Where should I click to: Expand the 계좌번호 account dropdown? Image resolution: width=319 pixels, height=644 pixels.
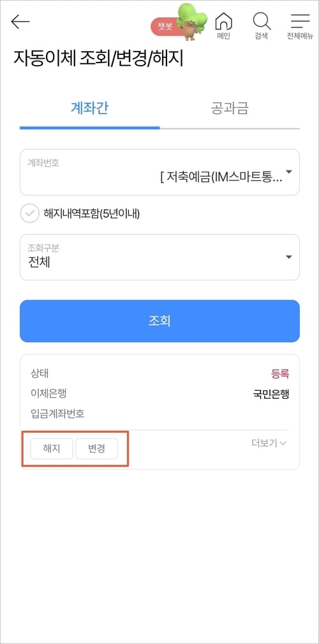tap(159, 172)
